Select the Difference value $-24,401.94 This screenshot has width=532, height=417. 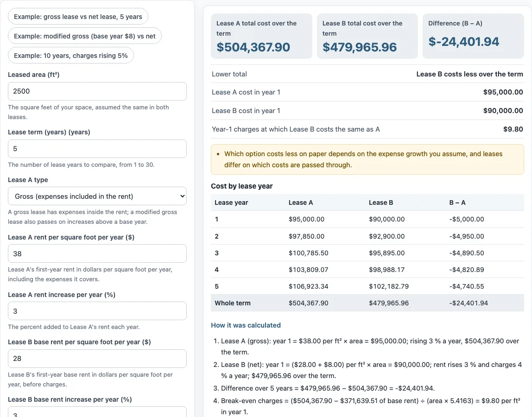(x=463, y=42)
